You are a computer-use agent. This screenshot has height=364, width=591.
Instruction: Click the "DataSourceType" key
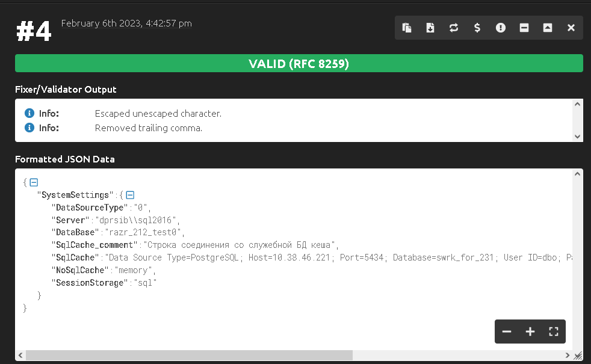89,207
